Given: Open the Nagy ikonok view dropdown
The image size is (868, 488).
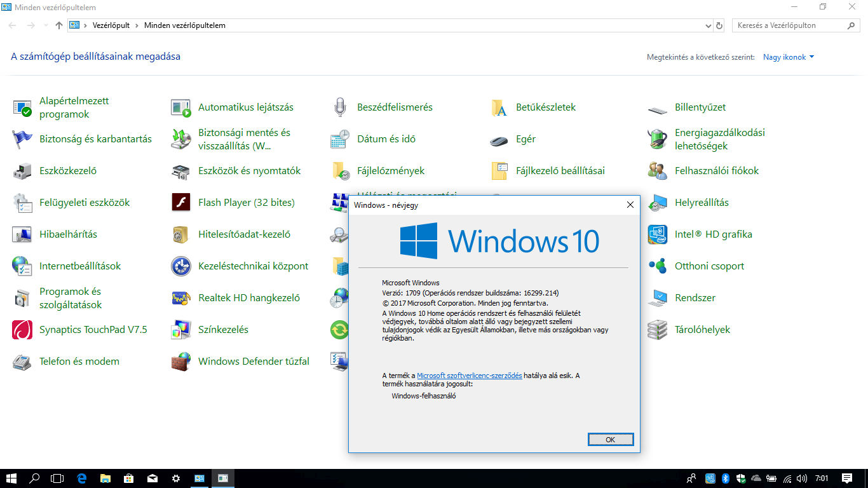Looking at the screenshot, I should tap(789, 57).
